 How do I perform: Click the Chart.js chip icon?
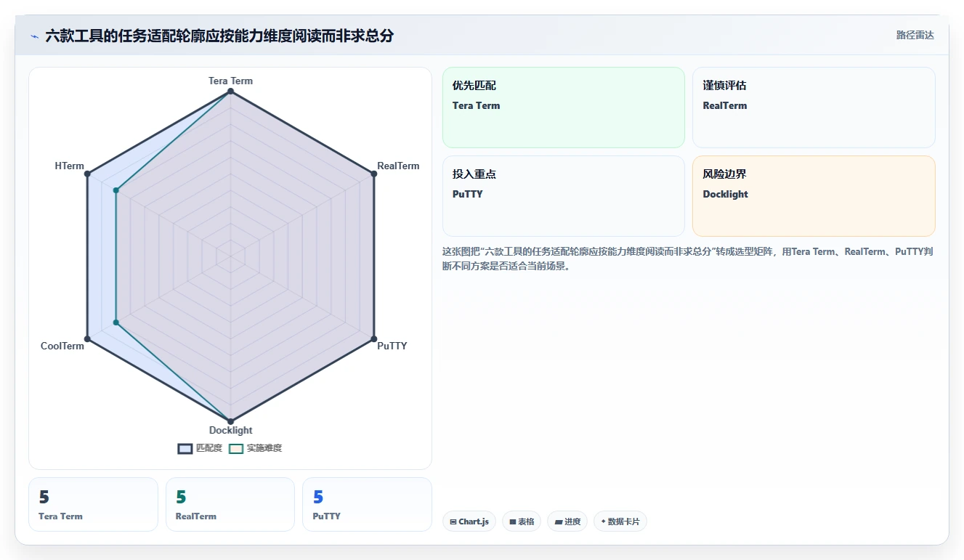[x=453, y=522]
